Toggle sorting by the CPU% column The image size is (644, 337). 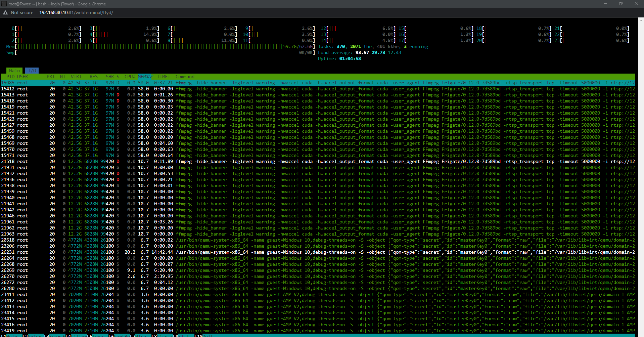130,76
